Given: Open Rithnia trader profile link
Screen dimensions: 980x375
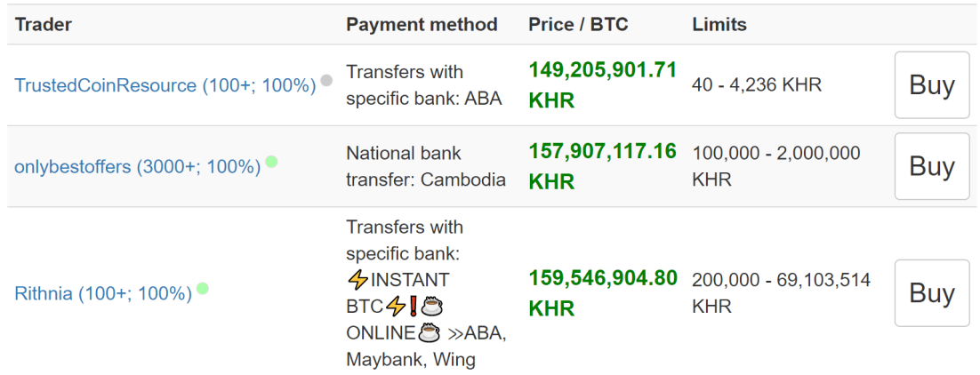Looking at the screenshot, I should (x=103, y=293).
